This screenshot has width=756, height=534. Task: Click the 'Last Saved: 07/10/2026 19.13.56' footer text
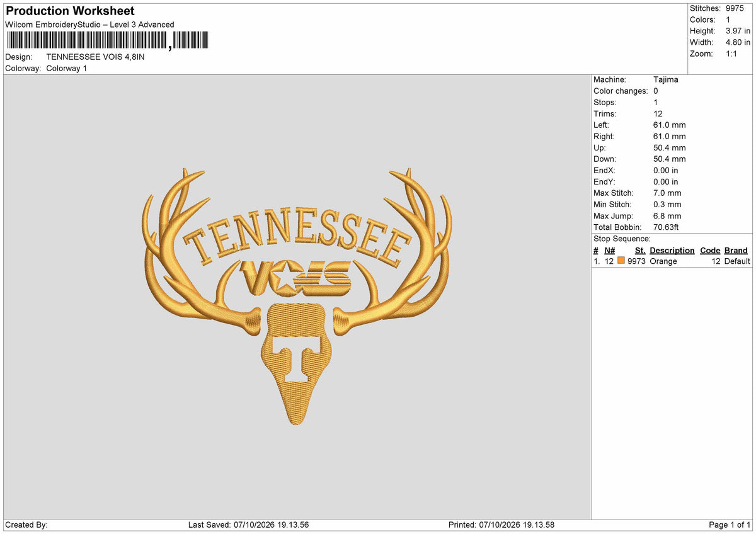[x=248, y=525]
